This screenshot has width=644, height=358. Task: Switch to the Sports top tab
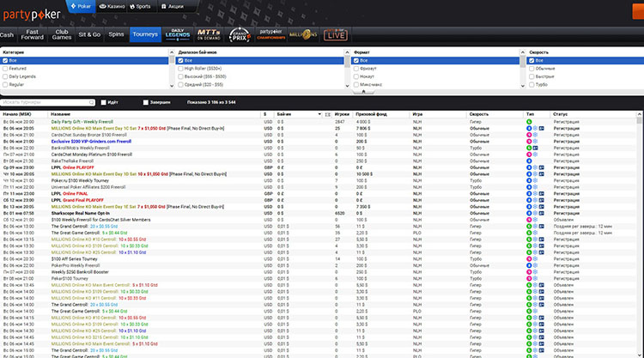point(140,6)
